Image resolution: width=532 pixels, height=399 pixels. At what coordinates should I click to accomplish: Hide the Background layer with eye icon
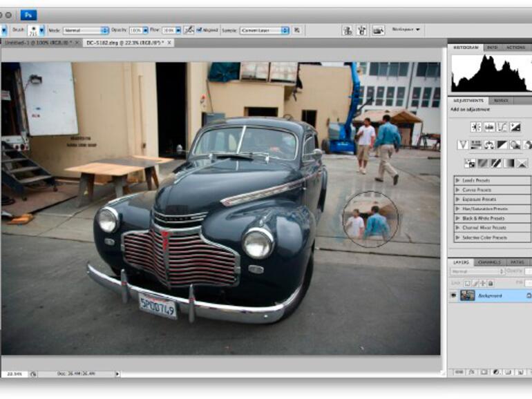point(454,295)
